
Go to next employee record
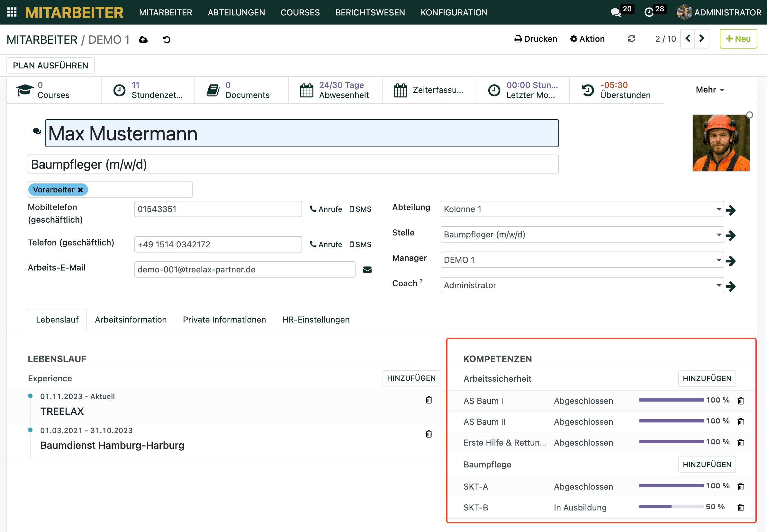click(702, 39)
